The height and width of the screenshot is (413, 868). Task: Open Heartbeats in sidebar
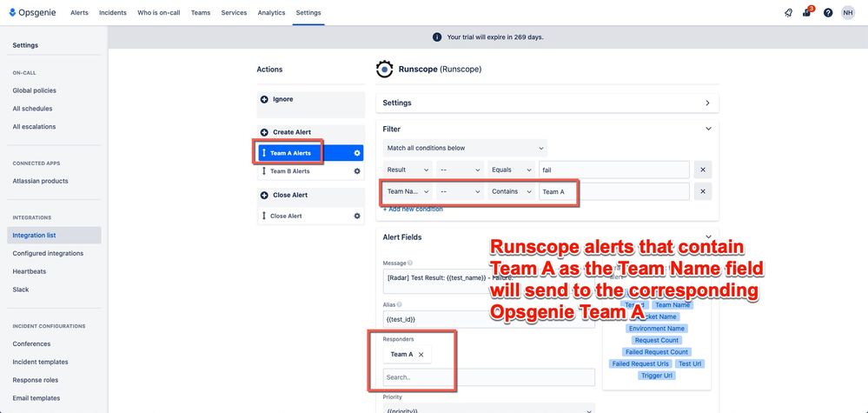(x=30, y=272)
